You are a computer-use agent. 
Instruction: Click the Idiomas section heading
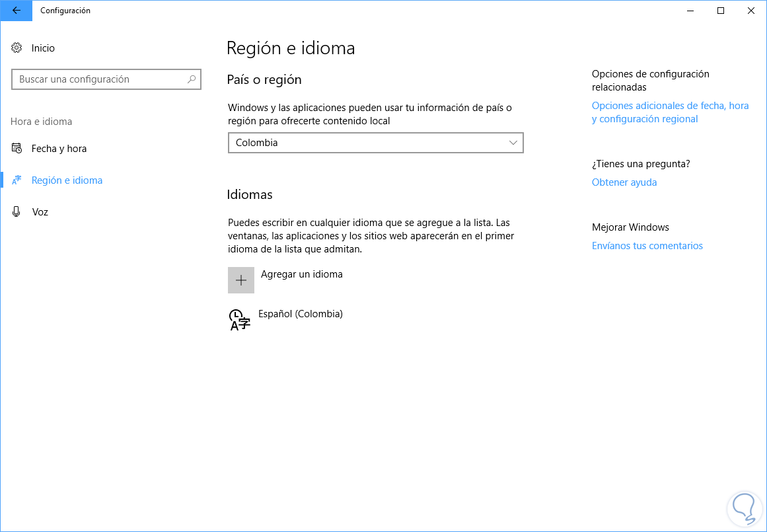[x=250, y=194]
